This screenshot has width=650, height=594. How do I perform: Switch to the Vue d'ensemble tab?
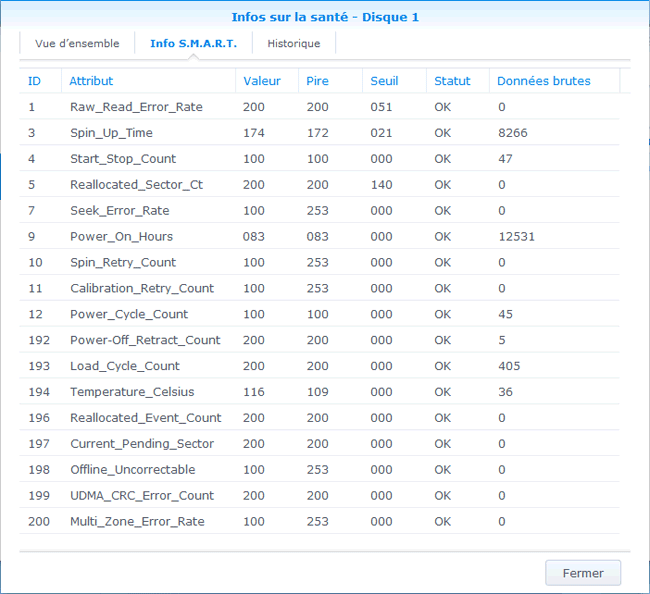tap(77, 43)
